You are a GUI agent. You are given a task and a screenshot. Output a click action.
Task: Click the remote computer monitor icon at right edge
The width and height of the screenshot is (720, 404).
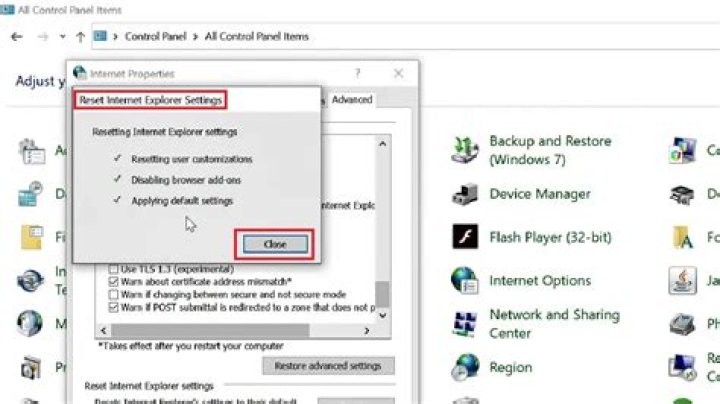(x=682, y=367)
